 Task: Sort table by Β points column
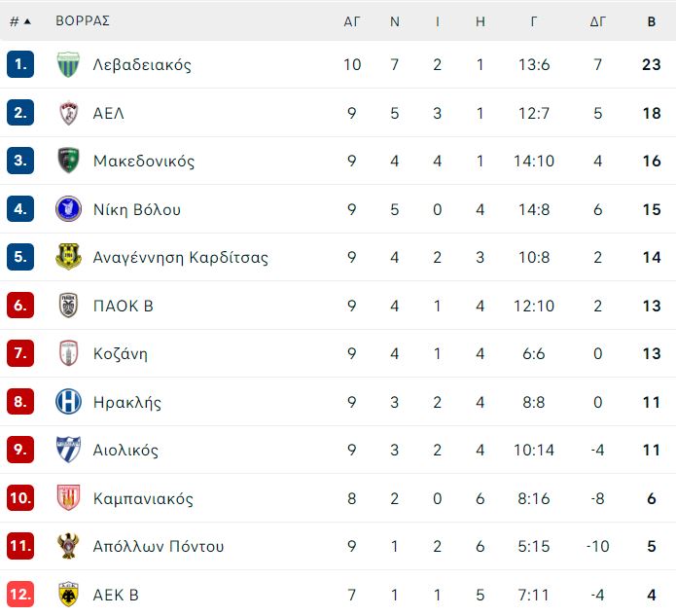click(x=652, y=21)
